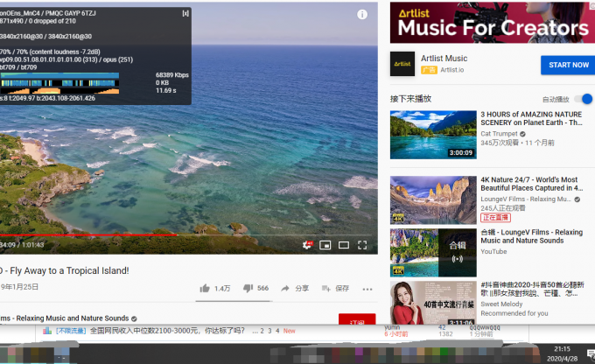The width and height of the screenshot is (595, 364).
Task: Seek on the red video progress bar
Action: point(87,234)
